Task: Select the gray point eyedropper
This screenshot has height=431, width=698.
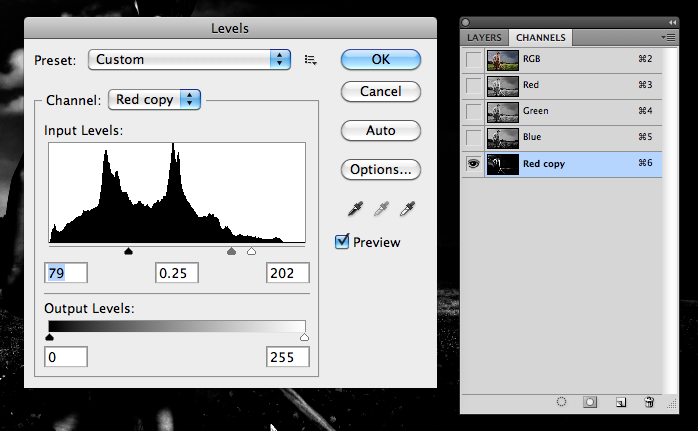Action: 381,208
